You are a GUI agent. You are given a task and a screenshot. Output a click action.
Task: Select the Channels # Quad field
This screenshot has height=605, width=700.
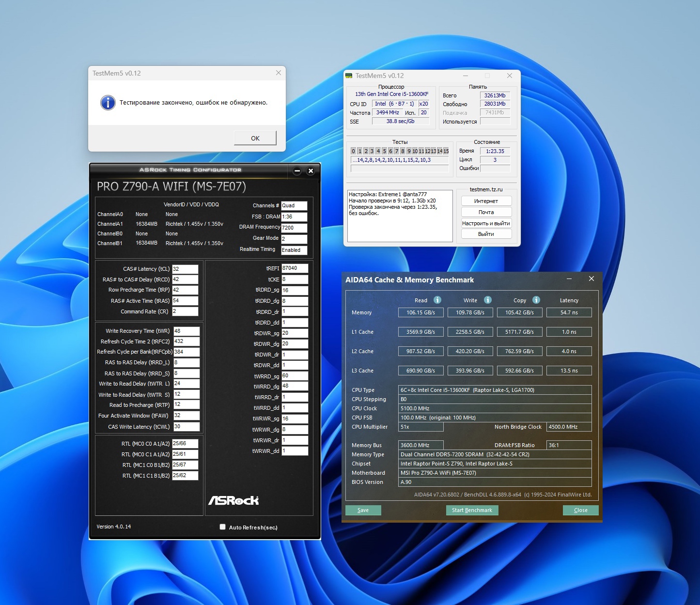294,205
